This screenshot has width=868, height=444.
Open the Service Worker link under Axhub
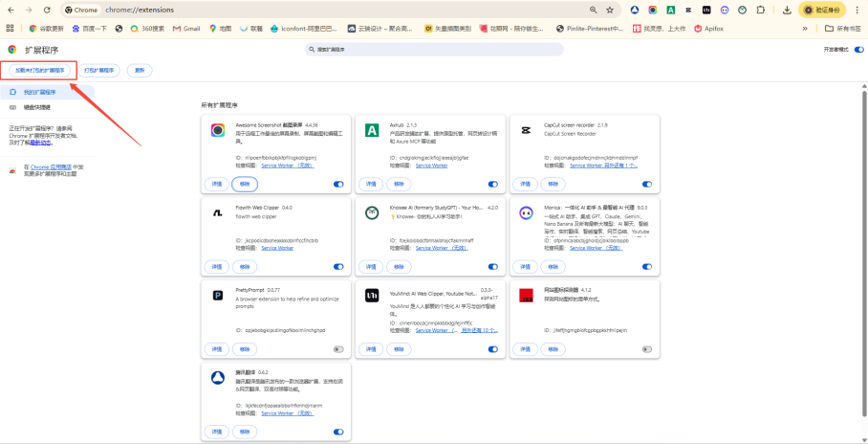pyautogui.click(x=431, y=166)
